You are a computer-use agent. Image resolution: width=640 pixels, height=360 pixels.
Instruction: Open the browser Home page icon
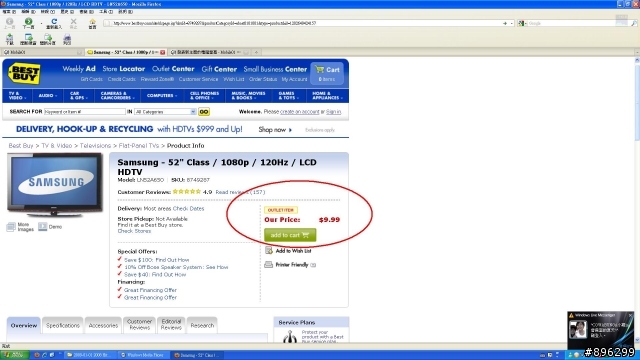93,22
